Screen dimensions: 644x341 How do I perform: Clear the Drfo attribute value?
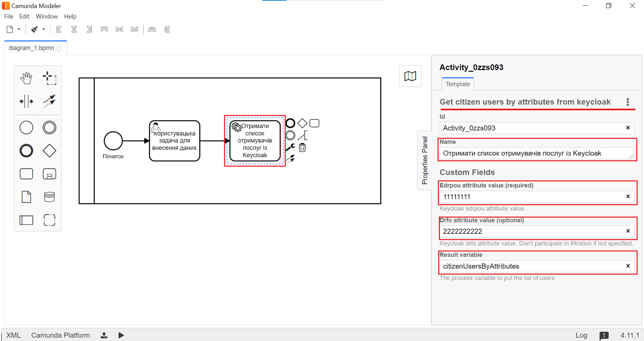628,231
